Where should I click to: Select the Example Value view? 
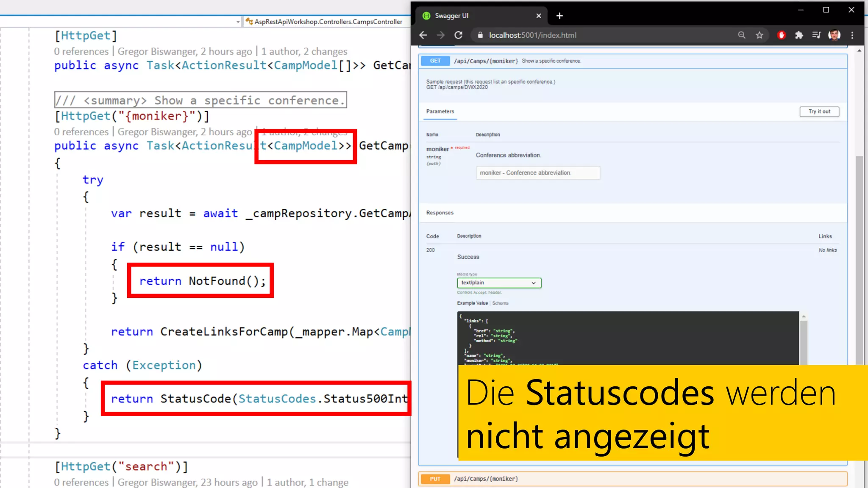point(472,303)
